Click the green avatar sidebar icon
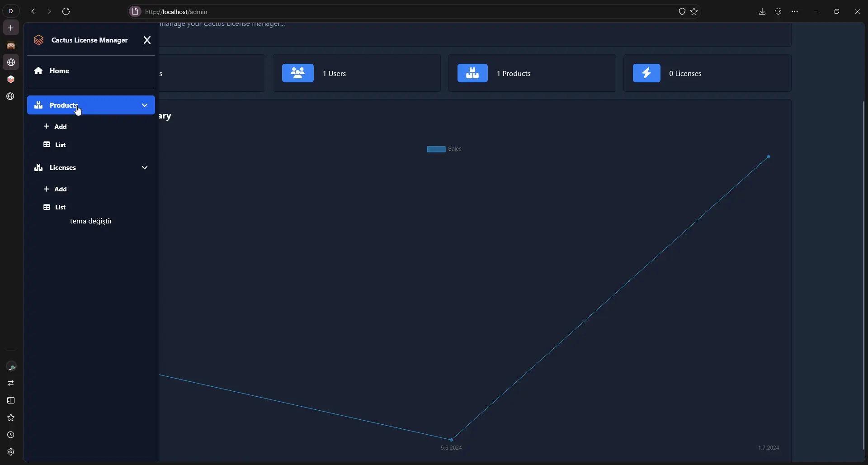The image size is (868, 465). point(11,367)
